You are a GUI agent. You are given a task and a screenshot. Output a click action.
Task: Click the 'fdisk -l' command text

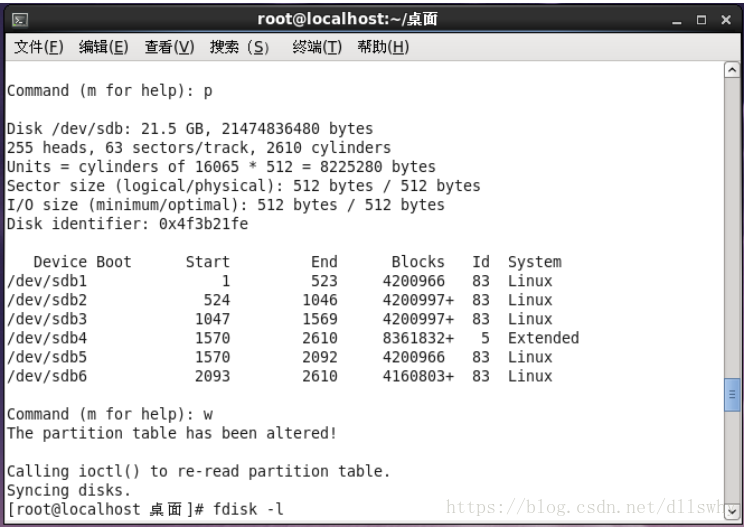point(248,509)
